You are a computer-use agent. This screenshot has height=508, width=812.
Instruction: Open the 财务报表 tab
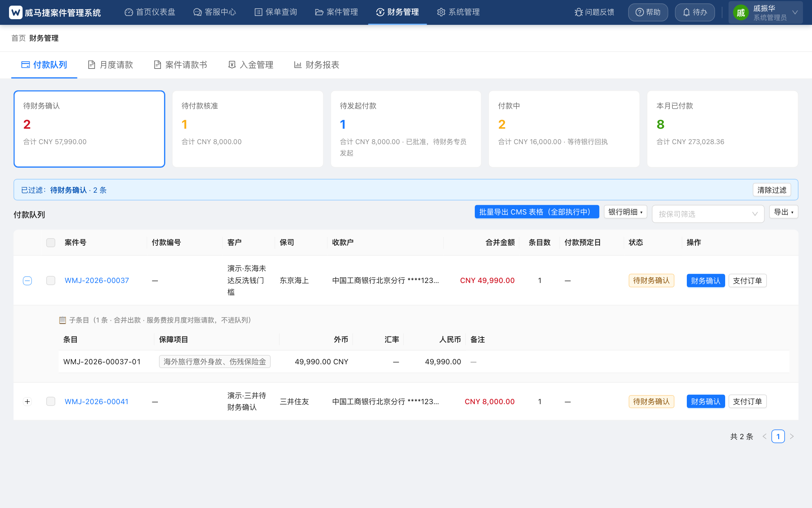tap(317, 65)
